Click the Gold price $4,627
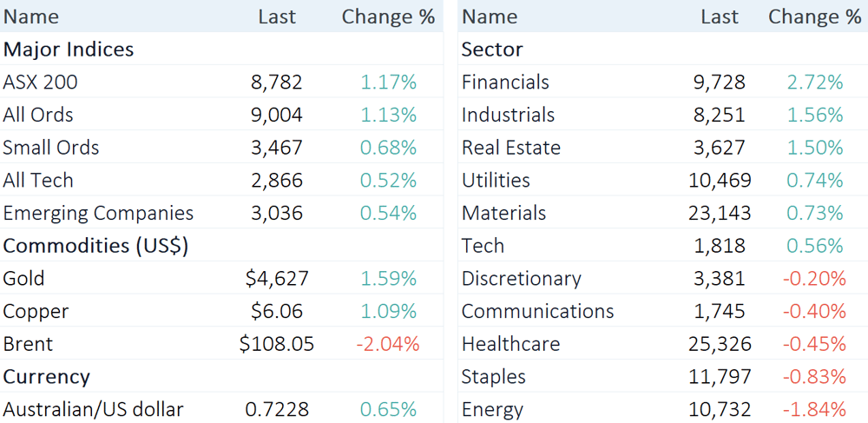The width and height of the screenshot is (868, 423). pos(277,278)
